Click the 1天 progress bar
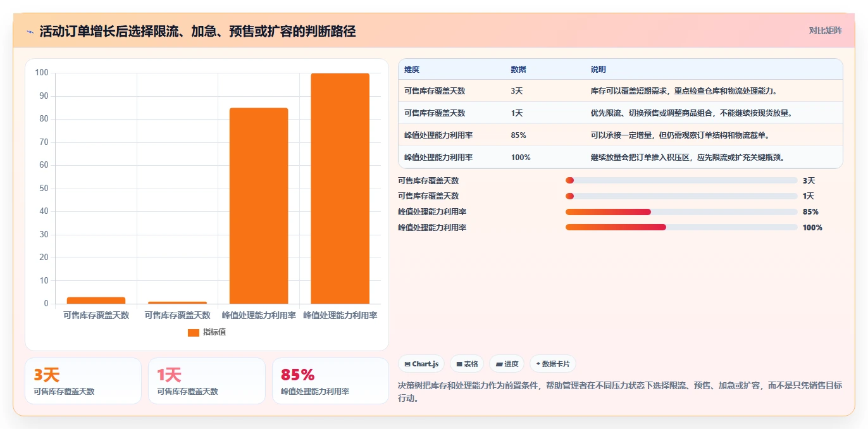 681,196
